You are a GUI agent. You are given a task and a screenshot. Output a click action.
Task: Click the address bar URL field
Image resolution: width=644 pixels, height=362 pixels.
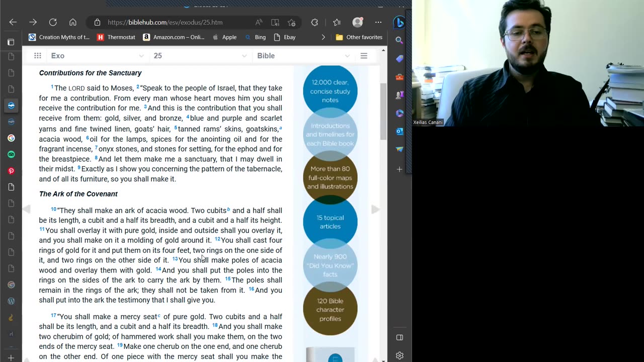click(x=165, y=22)
